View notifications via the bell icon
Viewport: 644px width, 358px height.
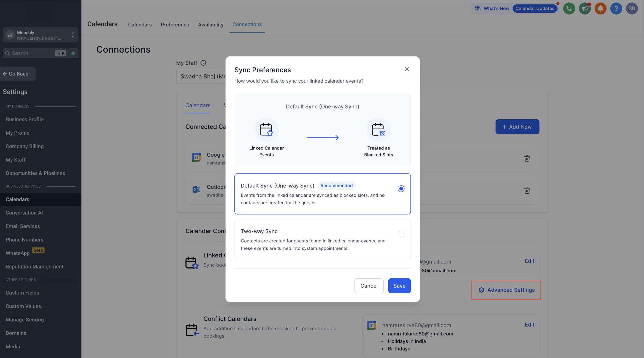(x=600, y=9)
